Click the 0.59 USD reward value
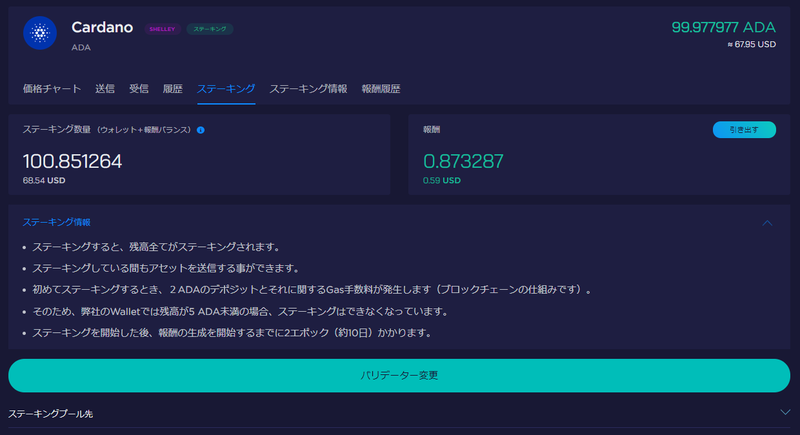 coord(442,181)
